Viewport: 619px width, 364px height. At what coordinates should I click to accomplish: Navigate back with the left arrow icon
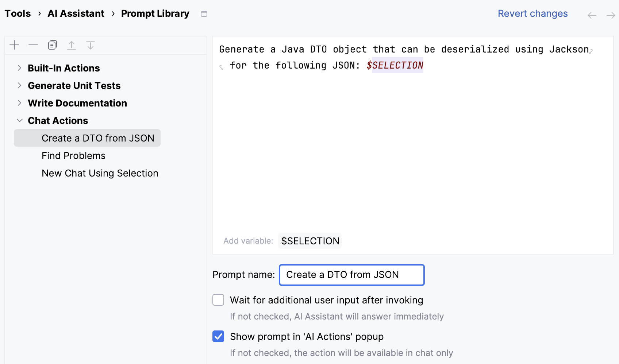pyautogui.click(x=592, y=15)
